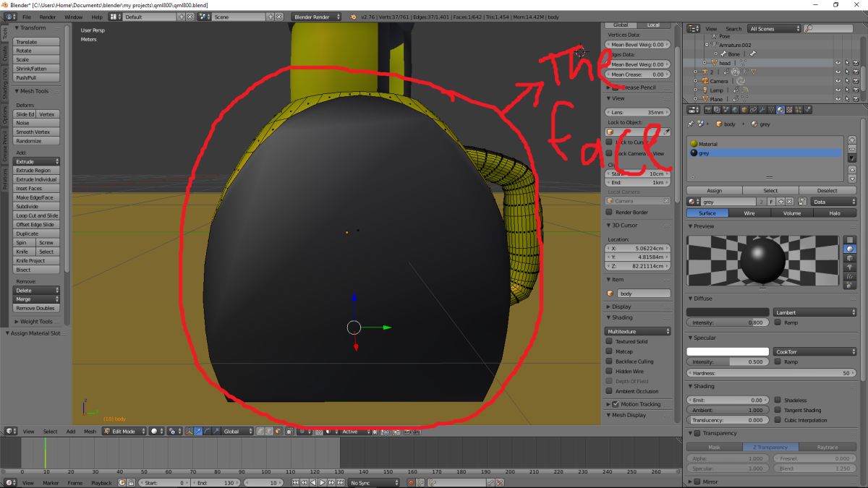Switch to the Halo material tab
The height and width of the screenshot is (488, 868).
tap(835, 213)
